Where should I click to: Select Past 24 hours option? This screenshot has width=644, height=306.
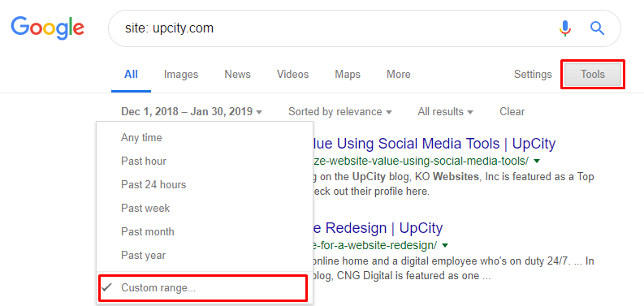205,184
